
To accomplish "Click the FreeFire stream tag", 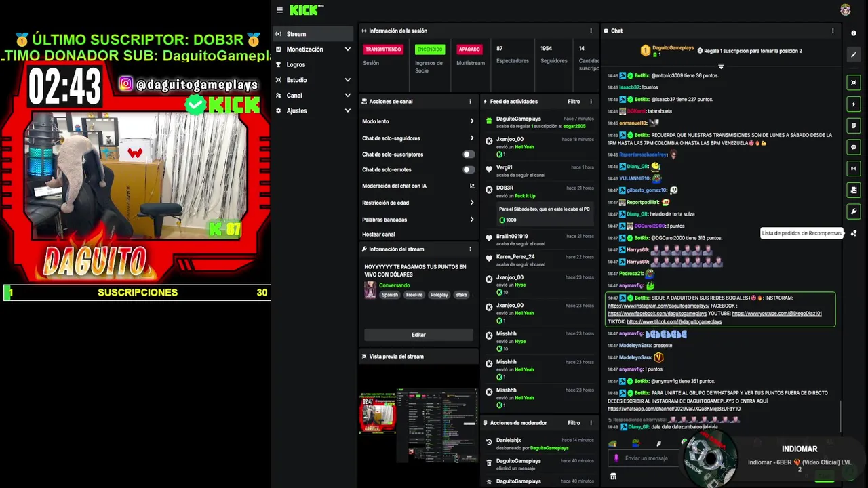I will coord(414,295).
